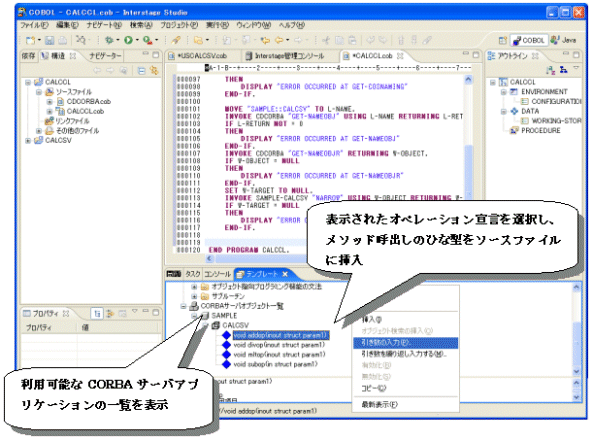Collapse the CORBAサーバオブジェクト一覧 node

click(x=184, y=306)
